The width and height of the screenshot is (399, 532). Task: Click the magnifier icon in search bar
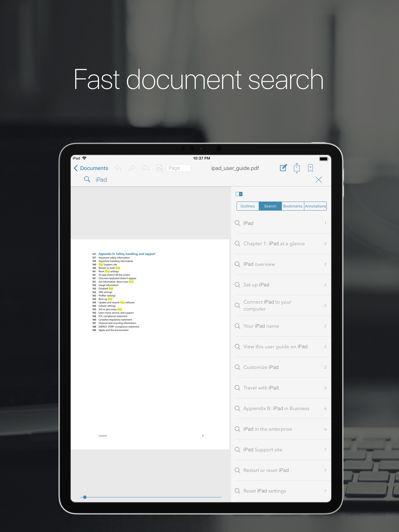(x=87, y=179)
